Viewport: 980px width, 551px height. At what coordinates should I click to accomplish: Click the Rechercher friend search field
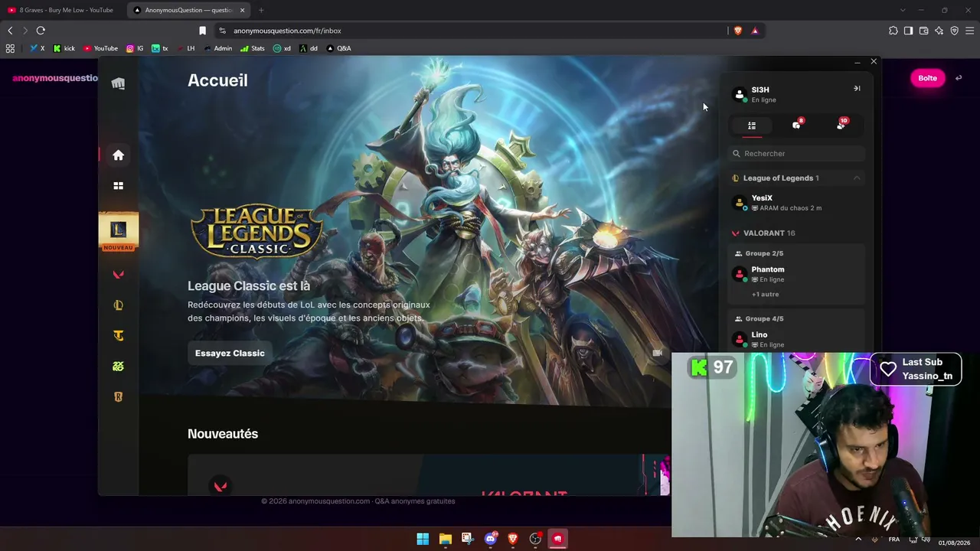coord(796,154)
